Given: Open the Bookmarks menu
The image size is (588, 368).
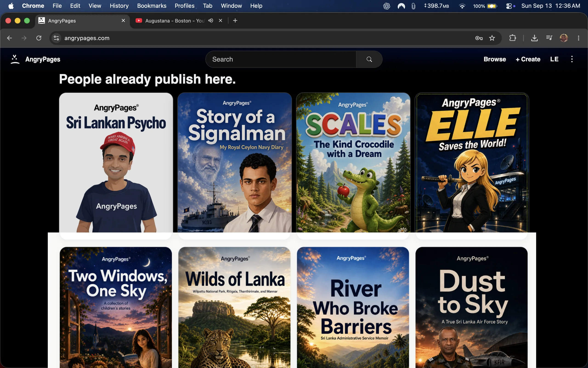Looking at the screenshot, I should [x=152, y=6].
